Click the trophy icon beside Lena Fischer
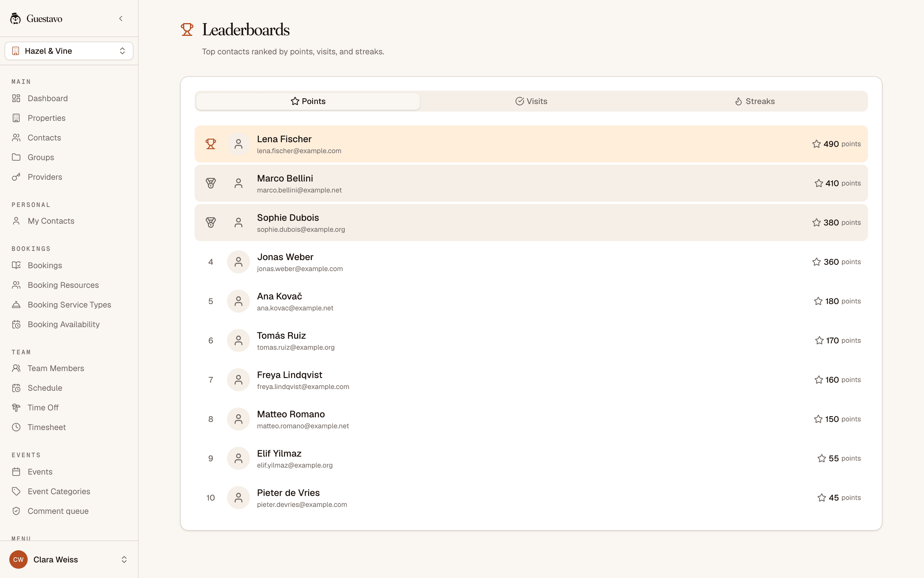This screenshot has height=578, width=924. (x=211, y=144)
